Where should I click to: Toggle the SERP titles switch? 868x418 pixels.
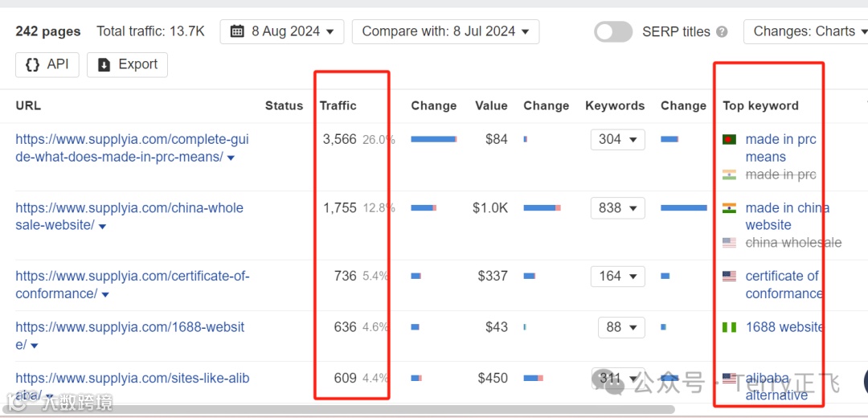613,32
